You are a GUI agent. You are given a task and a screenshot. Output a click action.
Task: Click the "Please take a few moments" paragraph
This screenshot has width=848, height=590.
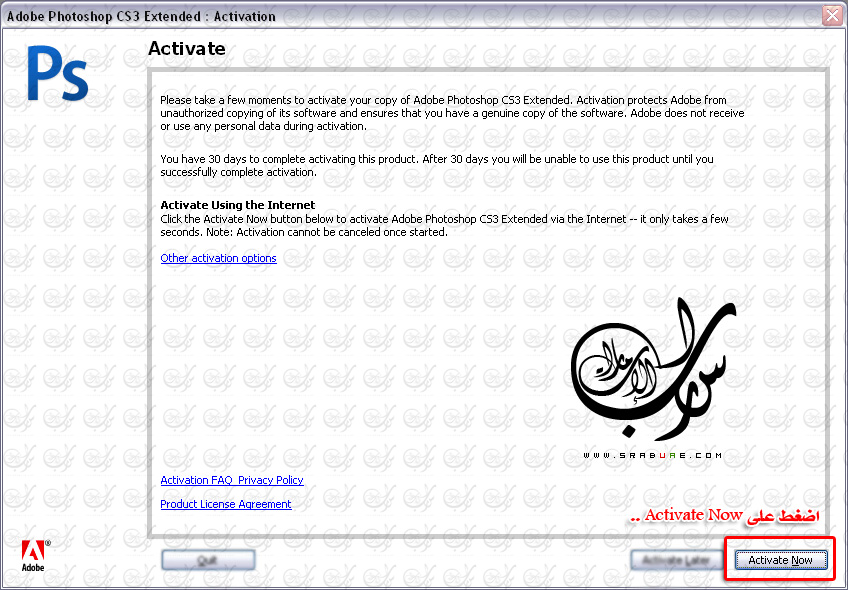coord(452,113)
